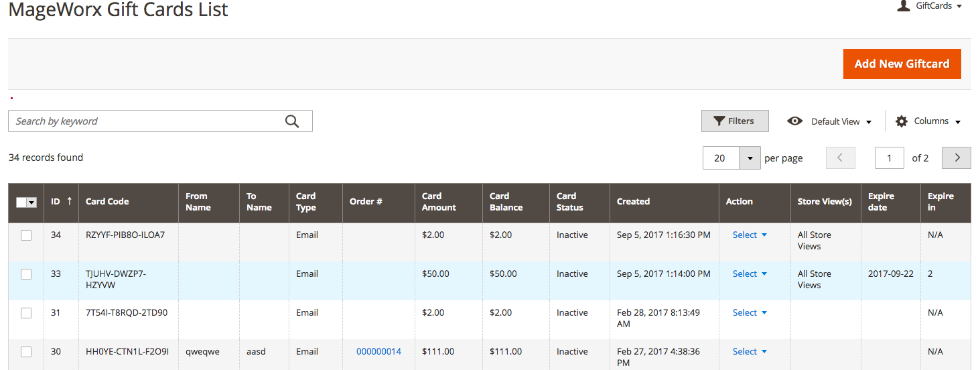Open the Filters panel
980x370 pixels.
pyautogui.click(x=735, y=121)
